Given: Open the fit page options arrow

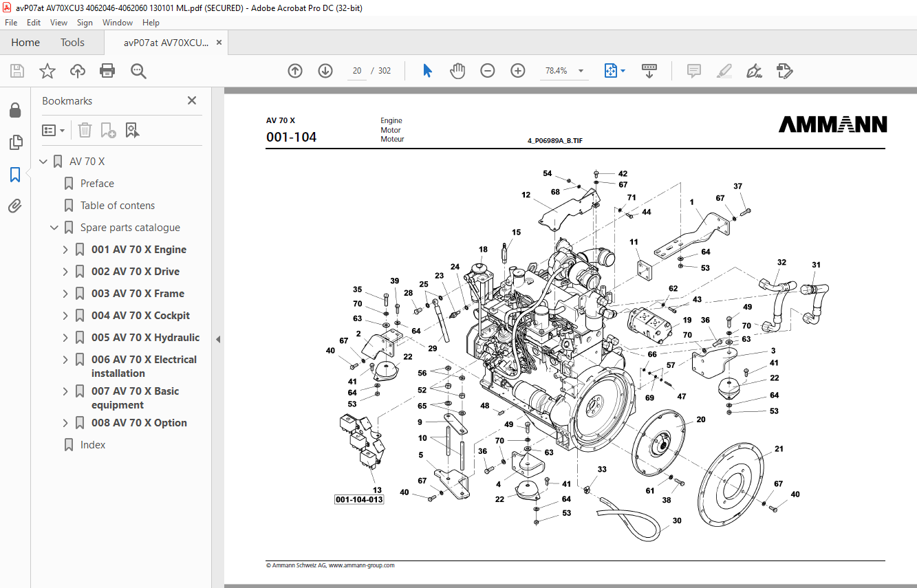Looking at the screenshot, I should tap(623, 71).
